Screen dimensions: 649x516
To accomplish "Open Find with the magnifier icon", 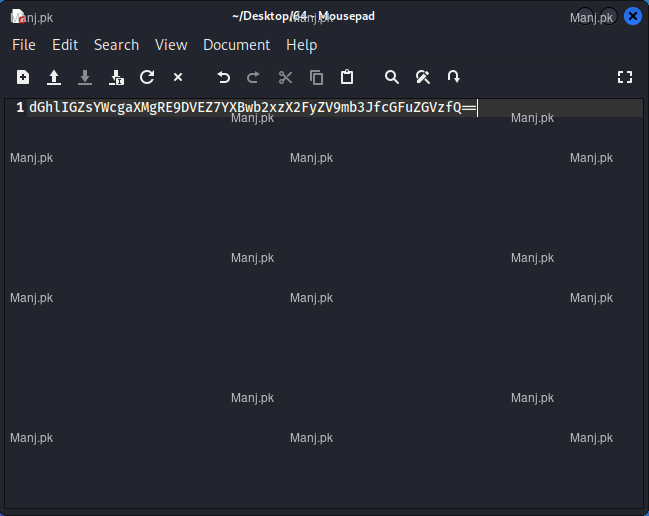I will 392,77.
